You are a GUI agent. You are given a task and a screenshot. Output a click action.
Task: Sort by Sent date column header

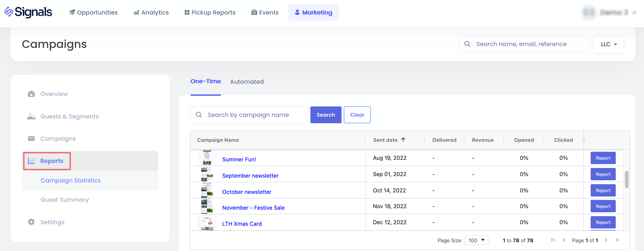pos(385,140)
